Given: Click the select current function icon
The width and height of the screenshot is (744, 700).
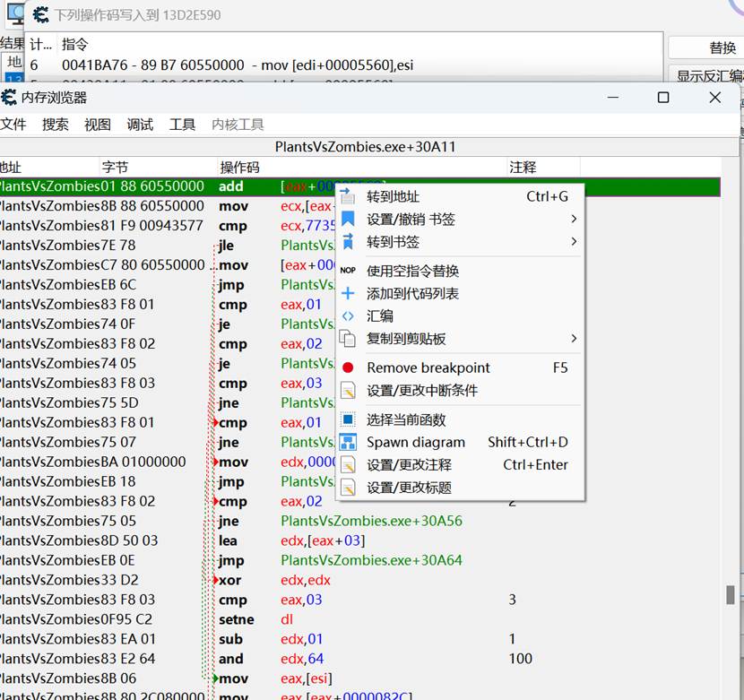Looking at the screenshot, I should click(348, 419).
